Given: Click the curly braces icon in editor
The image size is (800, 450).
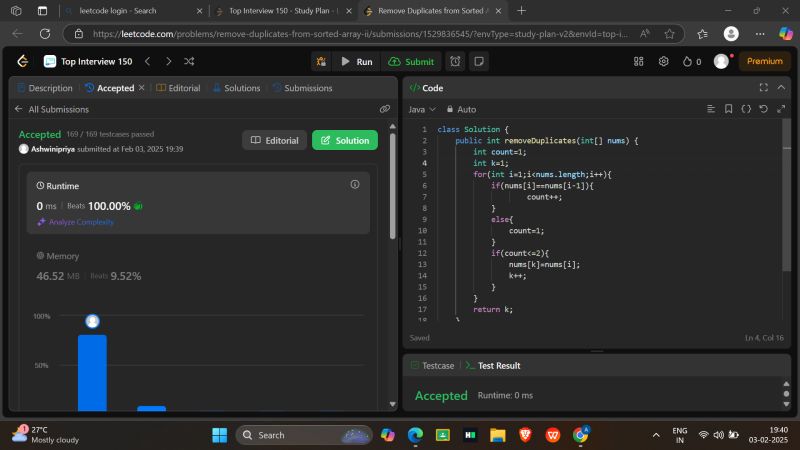Looking at the screenshot, I should tap(746, 109).
